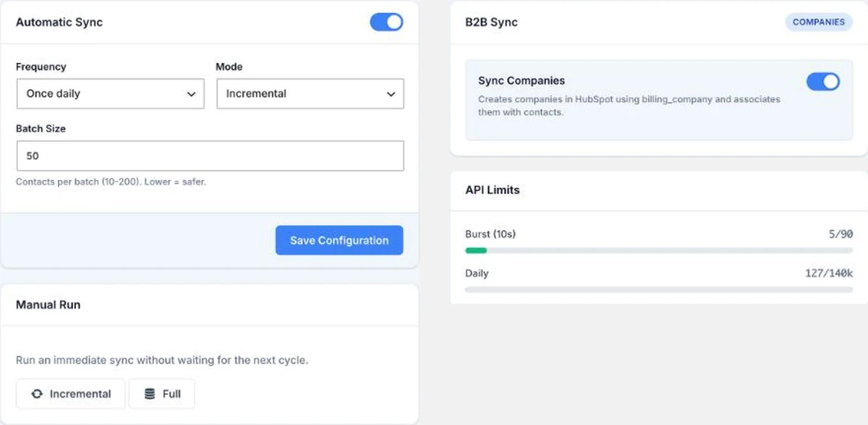Click the Save Configuration button
The image size is (868, 425).
[x=339, y=241]
